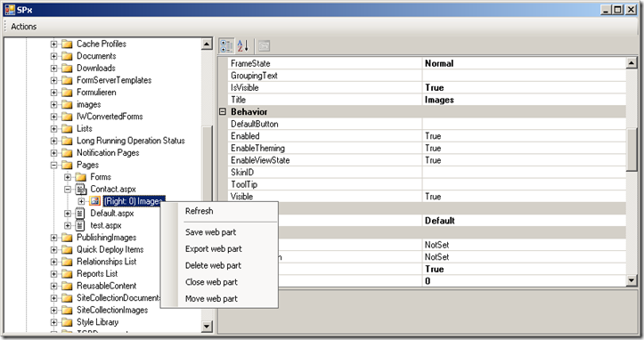Click the Lists folder icon

point(67,128)
